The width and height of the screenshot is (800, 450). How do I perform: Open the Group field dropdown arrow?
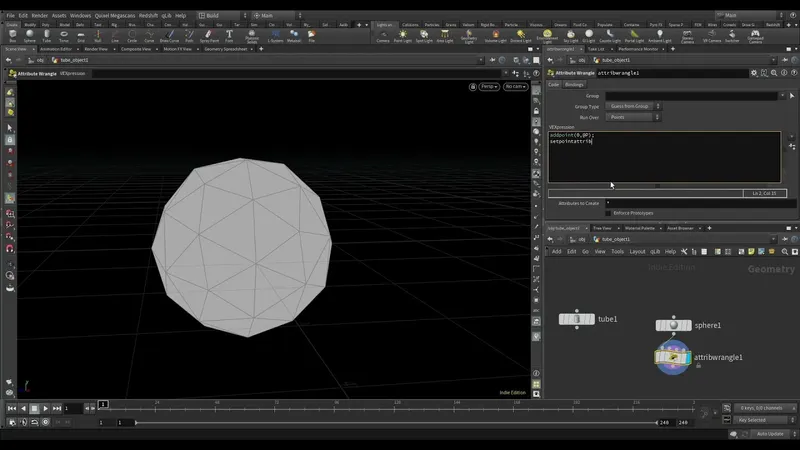(x=782, y=95)
